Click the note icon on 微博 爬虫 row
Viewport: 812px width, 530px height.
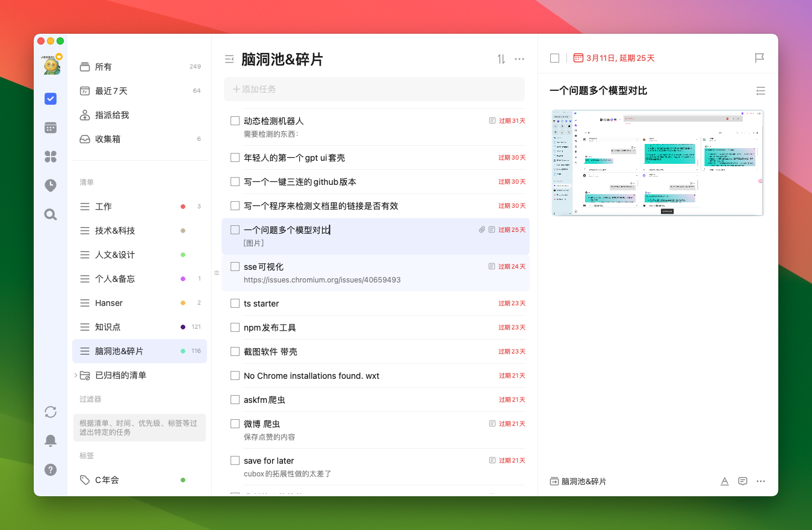pyautogui.click(x=492, y=423)
